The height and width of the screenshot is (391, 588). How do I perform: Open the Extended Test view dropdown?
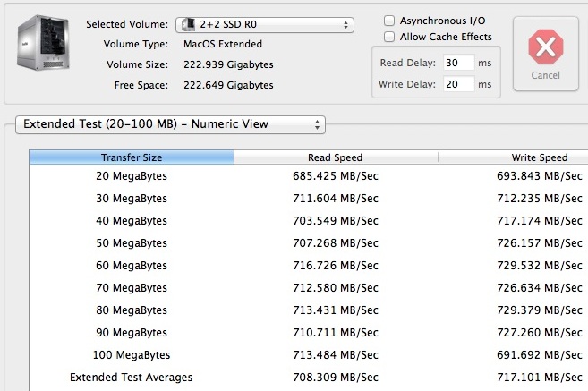(x=170, y=124)
